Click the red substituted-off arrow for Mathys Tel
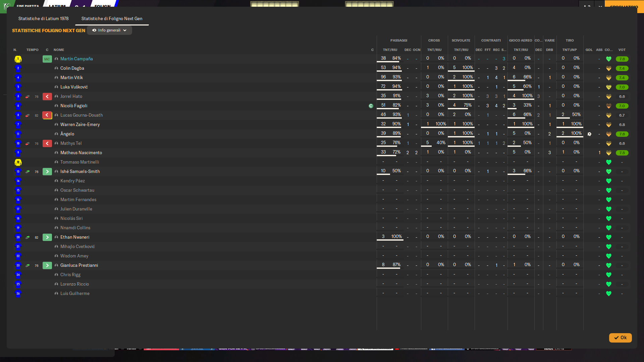The width and height of the screenshot is (644, 362). pos(47,143)
